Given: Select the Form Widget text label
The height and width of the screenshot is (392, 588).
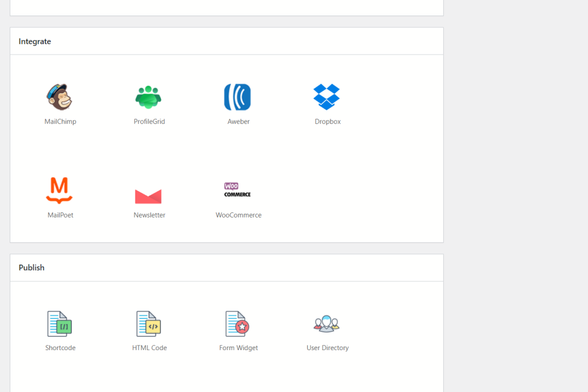Looking at the screenshot, I should [x=238, y=348].
